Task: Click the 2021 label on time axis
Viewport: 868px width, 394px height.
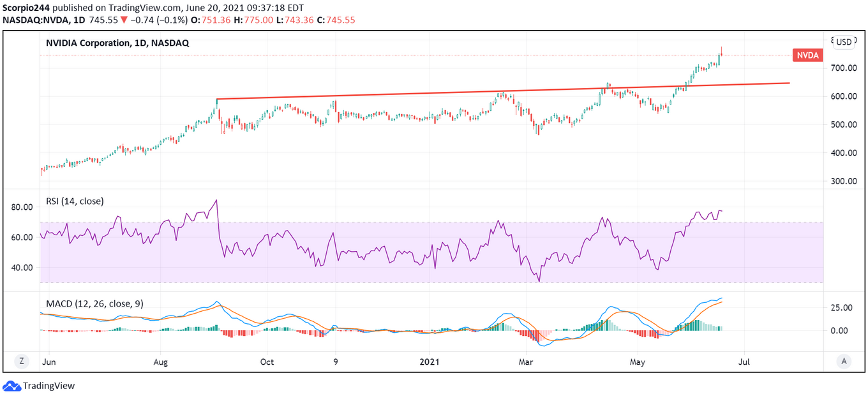Action: (430, 361)
